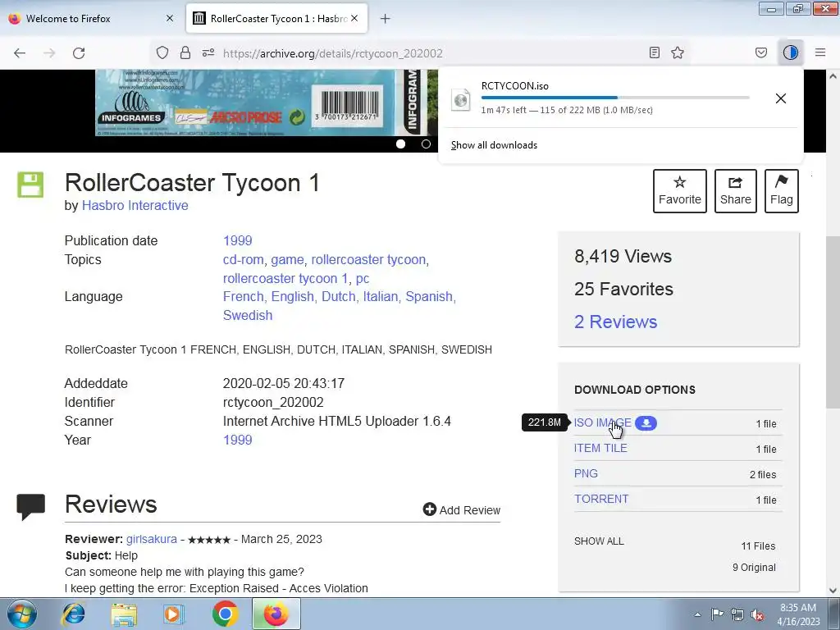Viewport: 840px width, 630px height.
Task: Open site permissions icon in address bar
Action: click(208, 53)
